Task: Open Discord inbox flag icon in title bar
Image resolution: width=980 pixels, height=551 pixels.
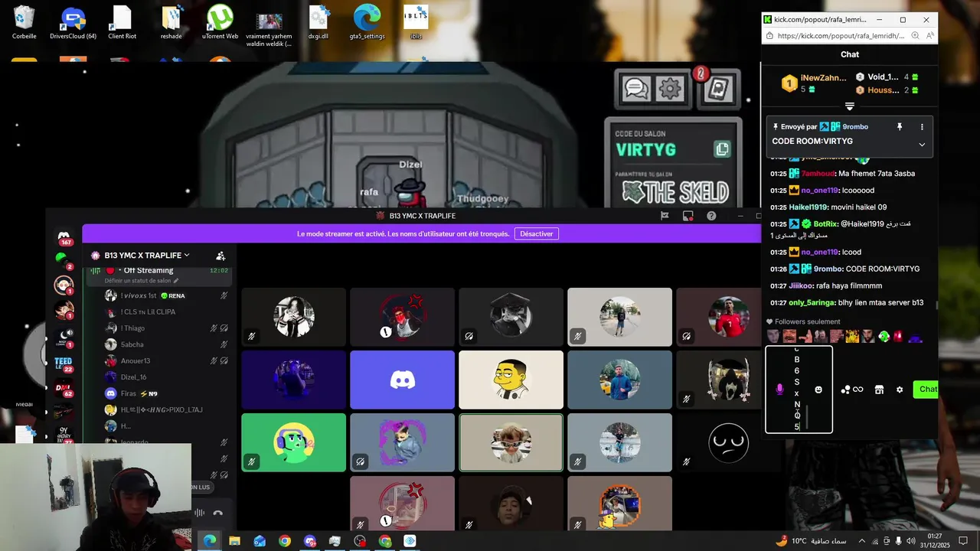Action: [665, 216]
